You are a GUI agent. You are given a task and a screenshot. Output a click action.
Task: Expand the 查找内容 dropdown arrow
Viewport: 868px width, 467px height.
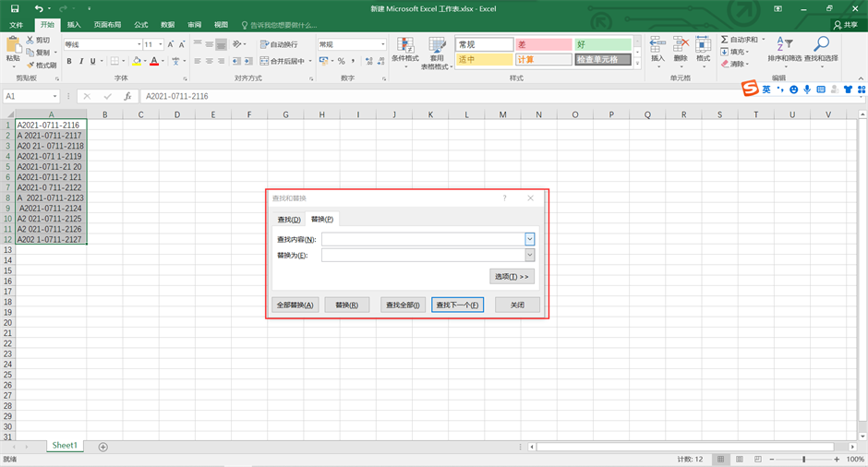(x=530, y=239)
